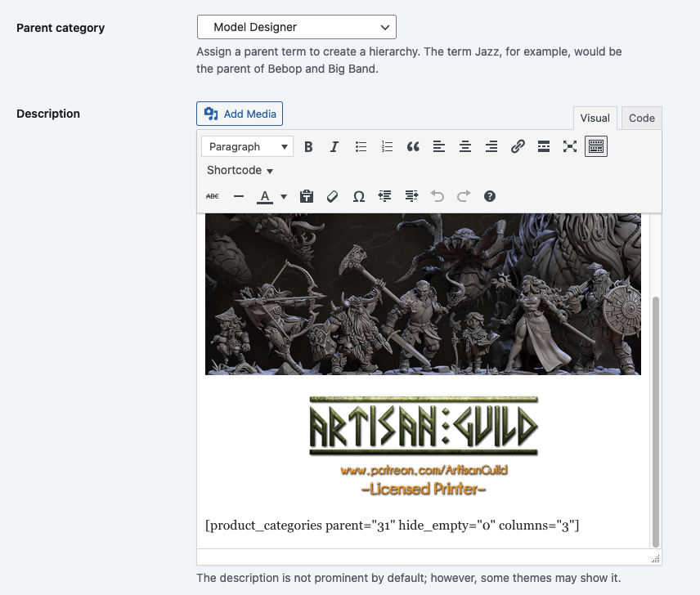Insert or edit a link
The width and height of the screenshot is (700, 595).
coord(518,147)
